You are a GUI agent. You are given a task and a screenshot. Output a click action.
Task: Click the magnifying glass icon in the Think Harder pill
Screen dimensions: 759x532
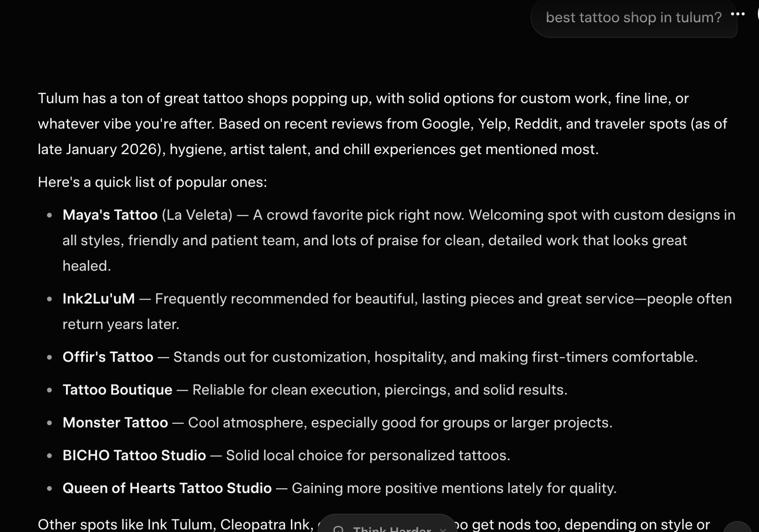338,529
